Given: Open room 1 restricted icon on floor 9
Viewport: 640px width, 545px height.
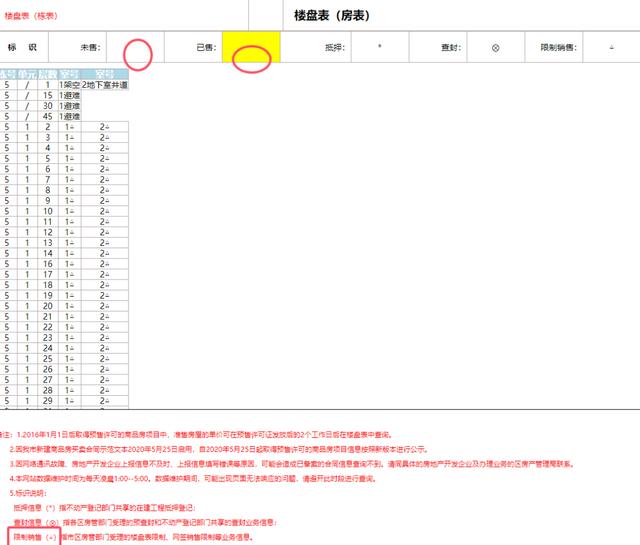Looking at the screenshot, I should (x=72, y=201).
